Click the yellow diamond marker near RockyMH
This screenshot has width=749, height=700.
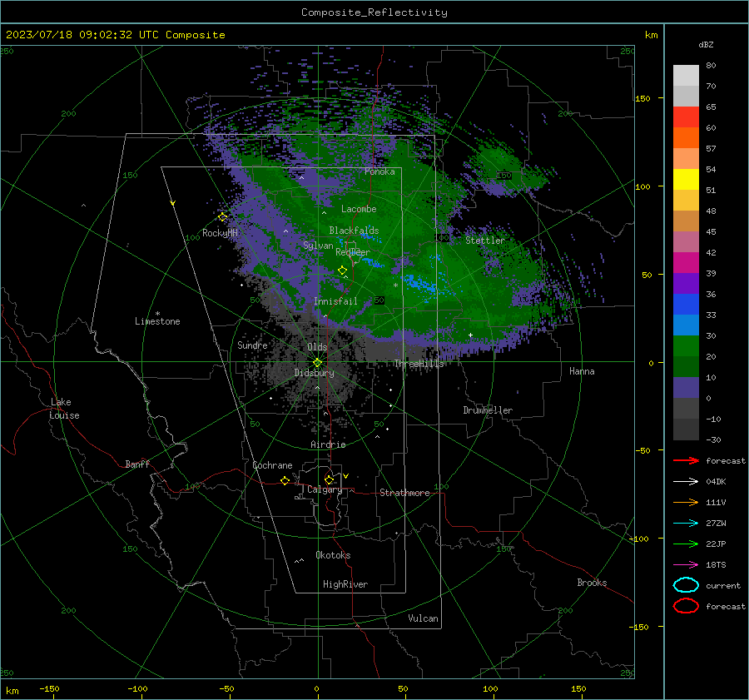(x=222, y=217)
